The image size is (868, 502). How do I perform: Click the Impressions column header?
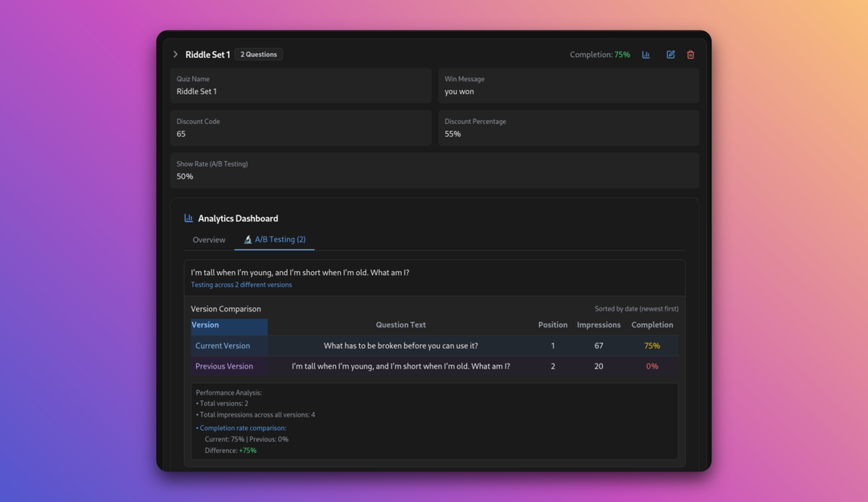point(599,325)
